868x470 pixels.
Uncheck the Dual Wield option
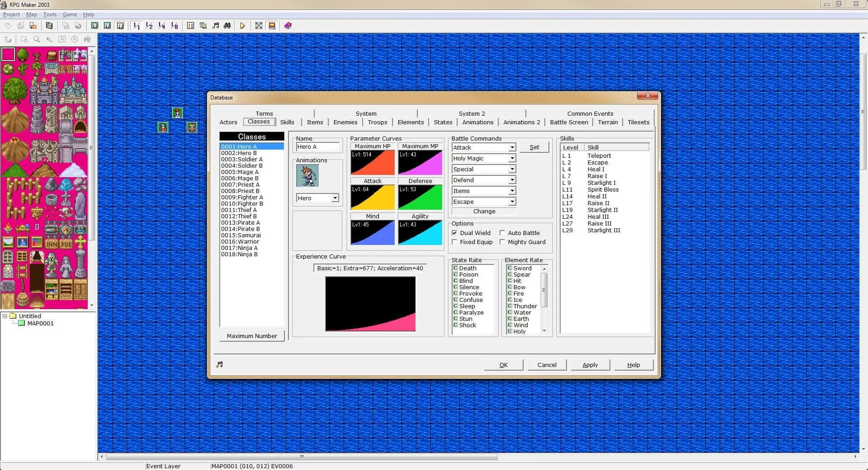click(455, 233)
